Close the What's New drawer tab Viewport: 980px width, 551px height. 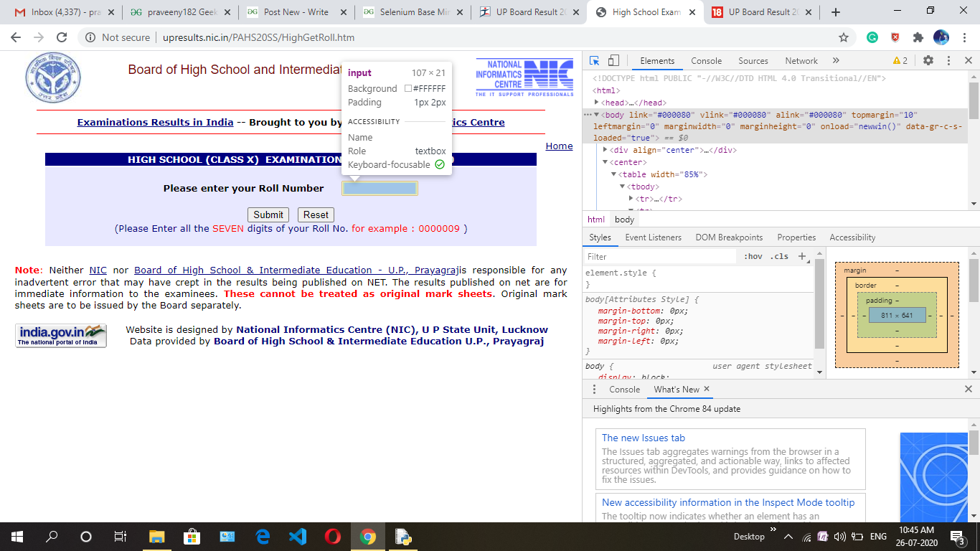[707, 389]
